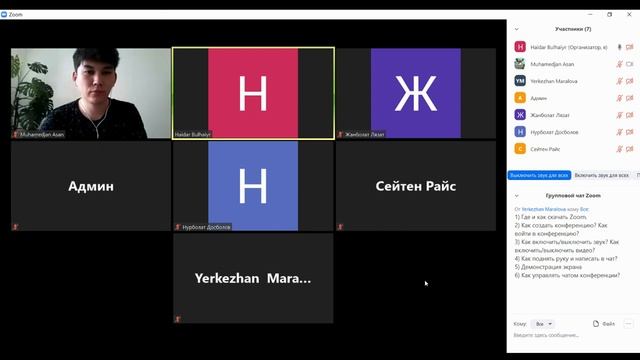Click chat line '6) Как управлять чатом конференции?'
Viewport: 640px width, 360px height.
[x=567, y=276]
